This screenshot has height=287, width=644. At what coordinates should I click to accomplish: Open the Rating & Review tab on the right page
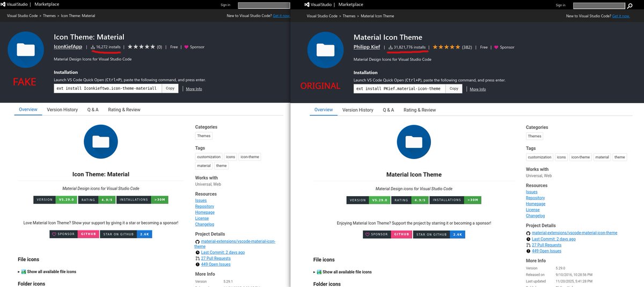pyautogui.click(x=420, y=110)
